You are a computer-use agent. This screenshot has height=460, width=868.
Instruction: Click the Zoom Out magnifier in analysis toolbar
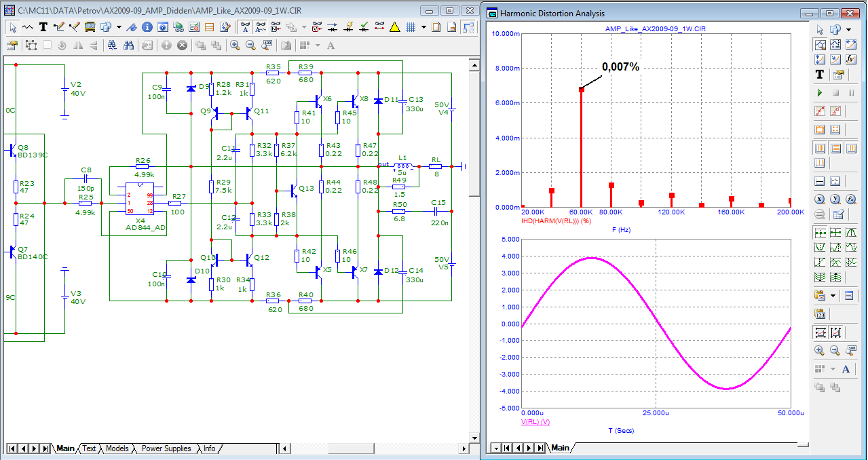point(835,350)
